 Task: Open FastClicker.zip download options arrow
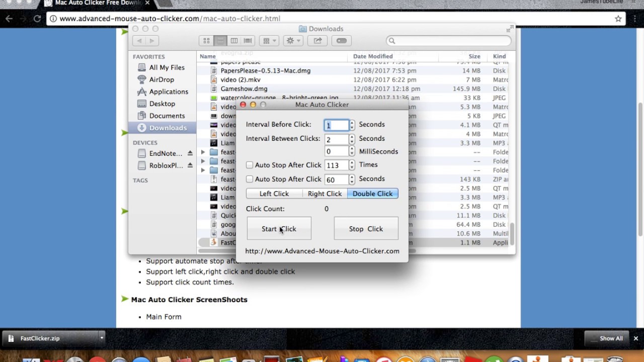click(x=102, y=338)
